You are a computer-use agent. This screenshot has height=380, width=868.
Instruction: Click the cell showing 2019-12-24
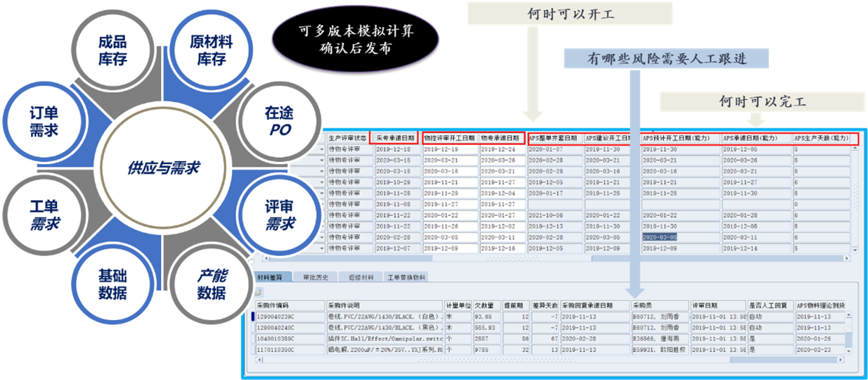[502, 149]
